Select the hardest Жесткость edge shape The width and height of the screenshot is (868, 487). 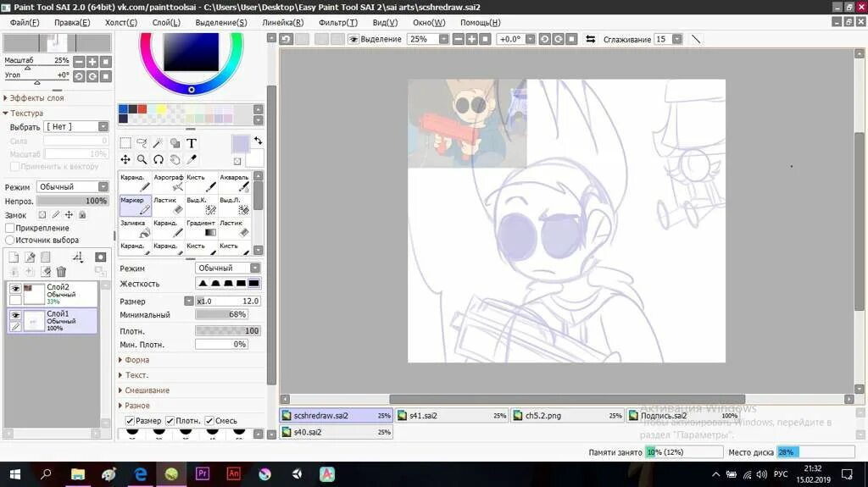click(x=253, y=284)
